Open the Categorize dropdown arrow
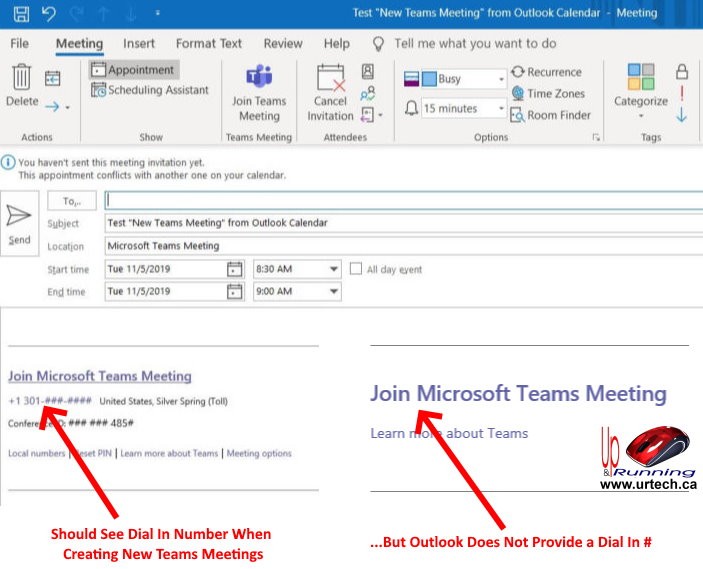This screenshot has height=569, width=703. 641,116
